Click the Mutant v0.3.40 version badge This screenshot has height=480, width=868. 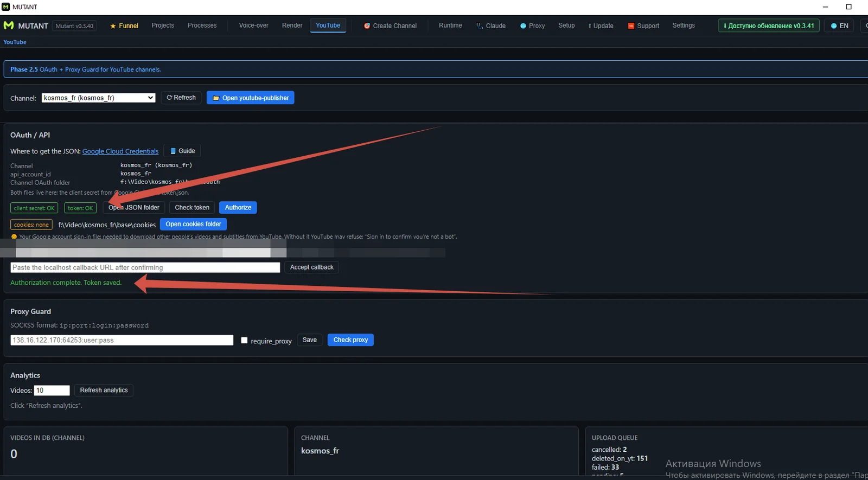pos(74,26)
